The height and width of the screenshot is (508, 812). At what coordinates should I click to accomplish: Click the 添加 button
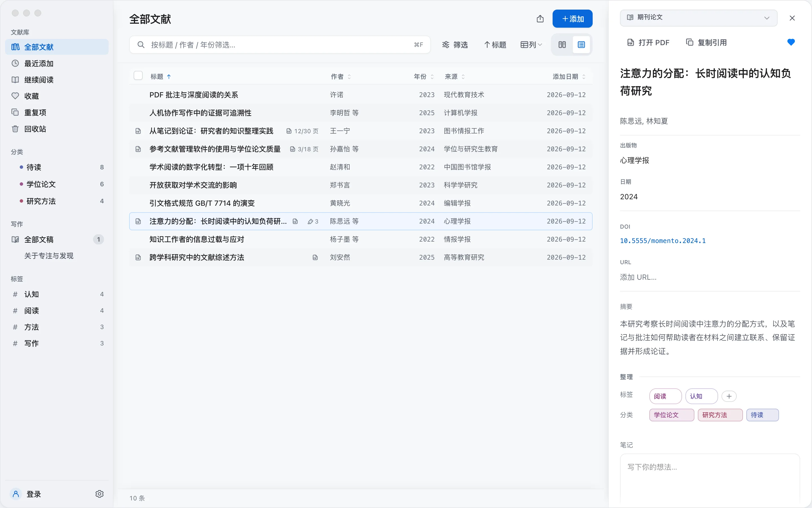pyautogui.click(x=572, y=19)
